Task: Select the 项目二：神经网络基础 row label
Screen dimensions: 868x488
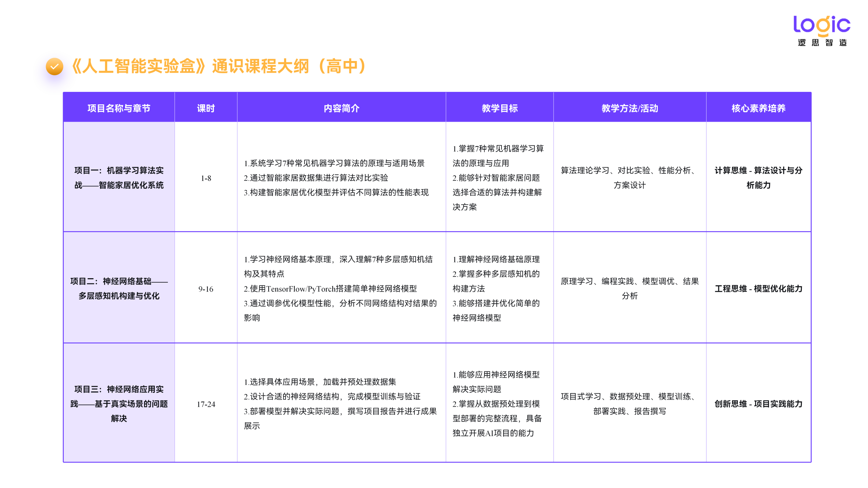Action: point(119,289)
